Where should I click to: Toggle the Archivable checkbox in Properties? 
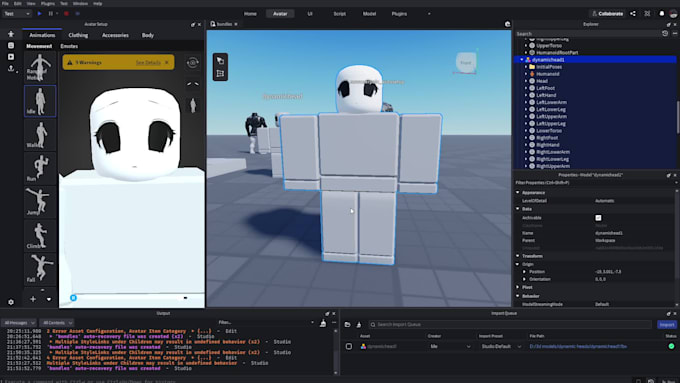598,218
